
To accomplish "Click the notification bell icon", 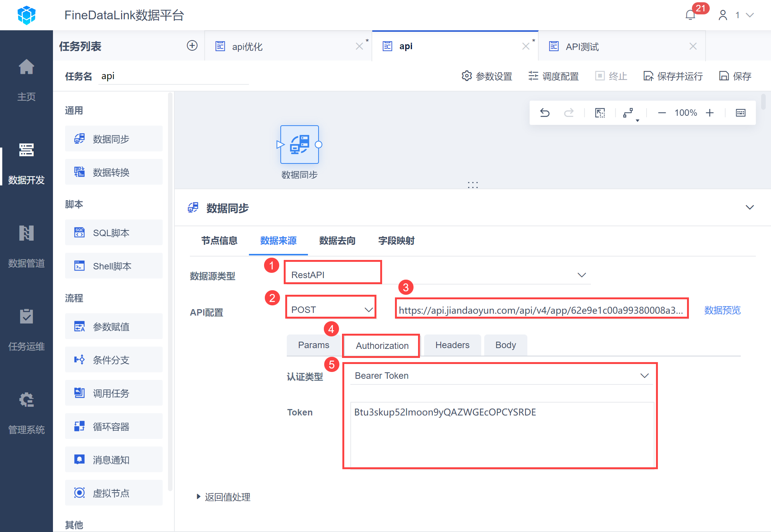I will [x=690, y=15].
